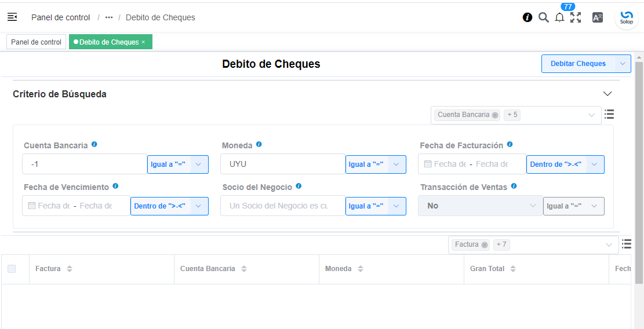Show info for Cuenta Bancaria field
The image size is (644, 329).
click(94, 144)
